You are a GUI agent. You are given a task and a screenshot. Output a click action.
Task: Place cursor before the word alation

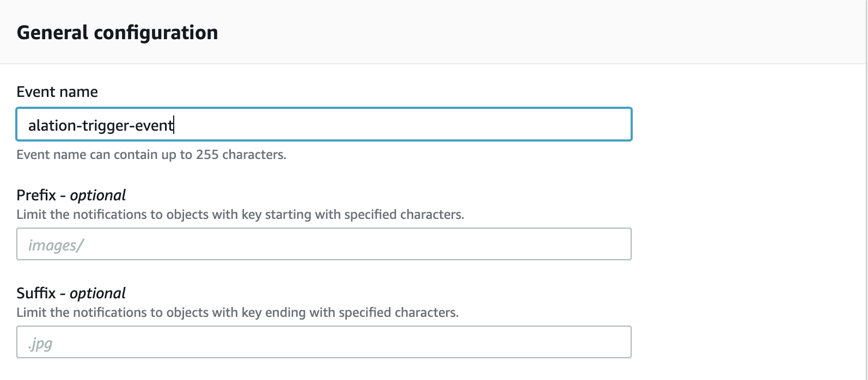(29, 126)
